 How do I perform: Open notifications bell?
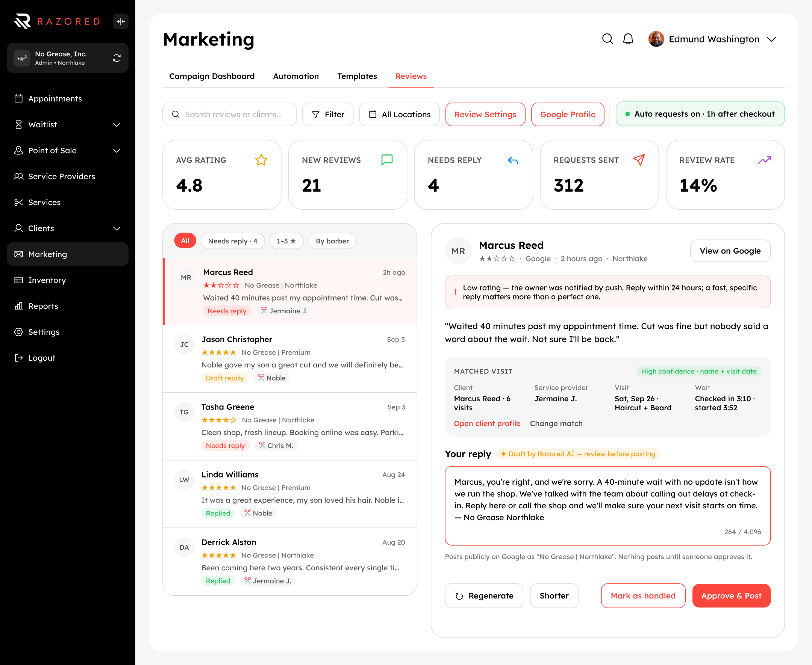point(628,39)
